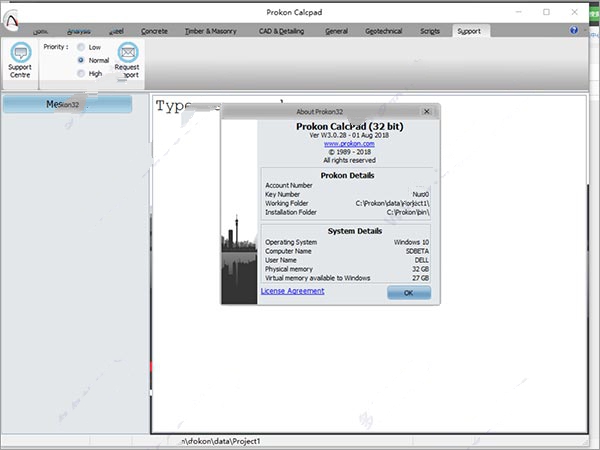Click the version text Ver W3.0.28
Viewport: 600px width, 450px height.
pos(349,135)
